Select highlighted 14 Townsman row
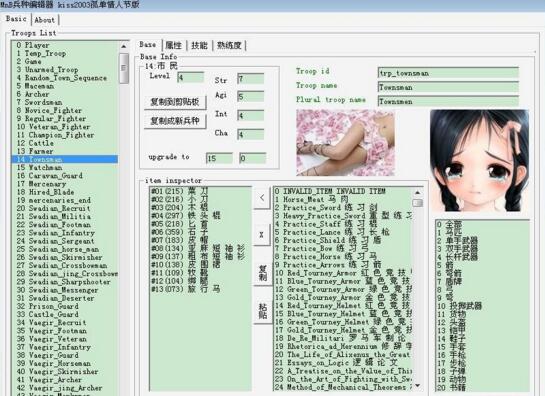This screenshot has width=545, height=396. [x=65, y=159]
